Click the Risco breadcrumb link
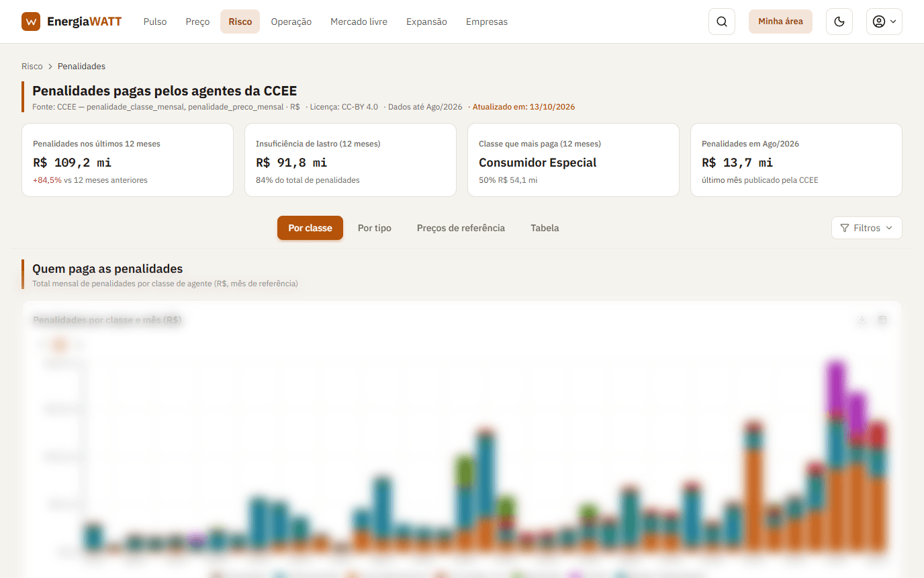 click(32, 67)
